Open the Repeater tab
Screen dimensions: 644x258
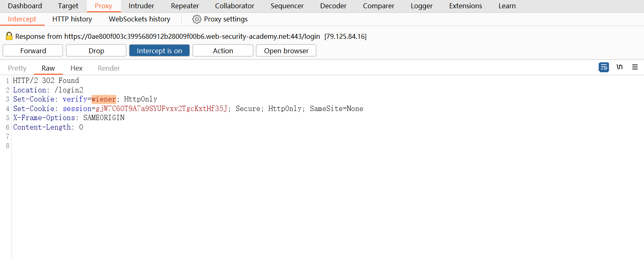(x=185, y=6)
